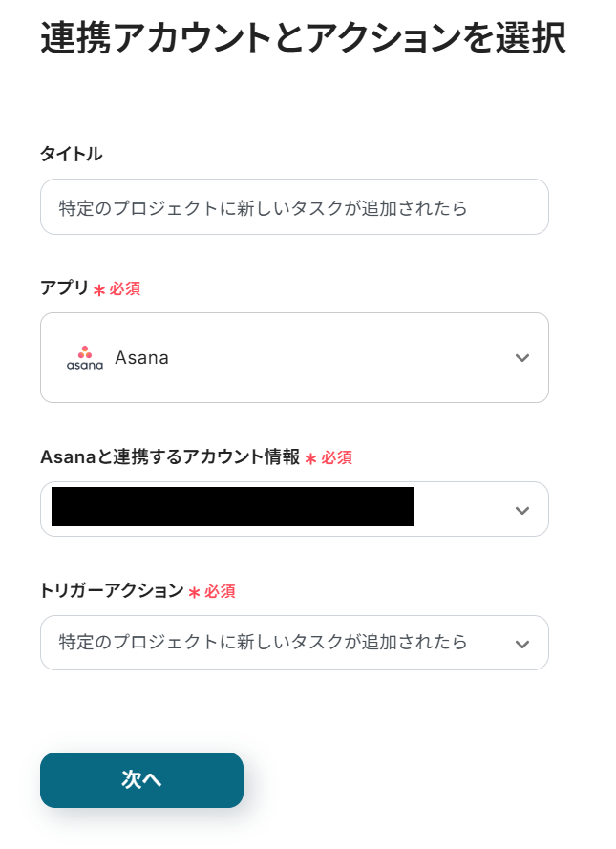
Task: Click the 必須 marker for account information
Action: 336,458
